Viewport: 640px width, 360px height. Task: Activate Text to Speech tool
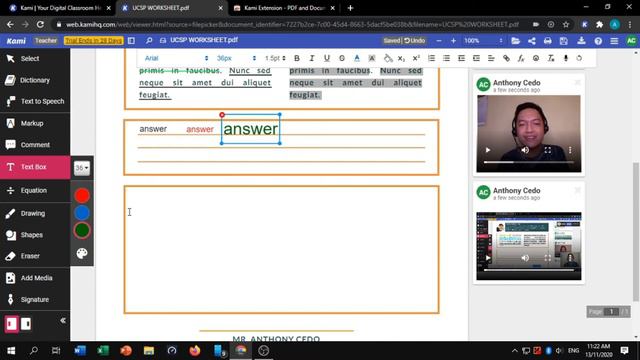click(x=35, y=101)
